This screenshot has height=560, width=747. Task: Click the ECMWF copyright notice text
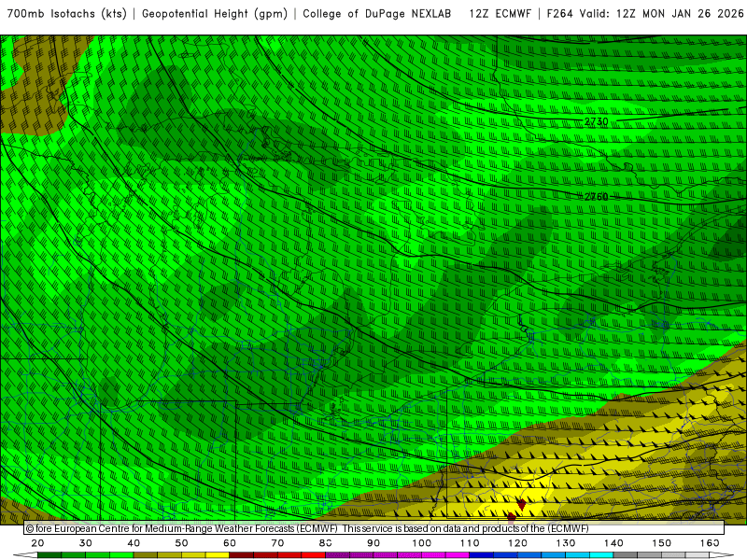307,528
